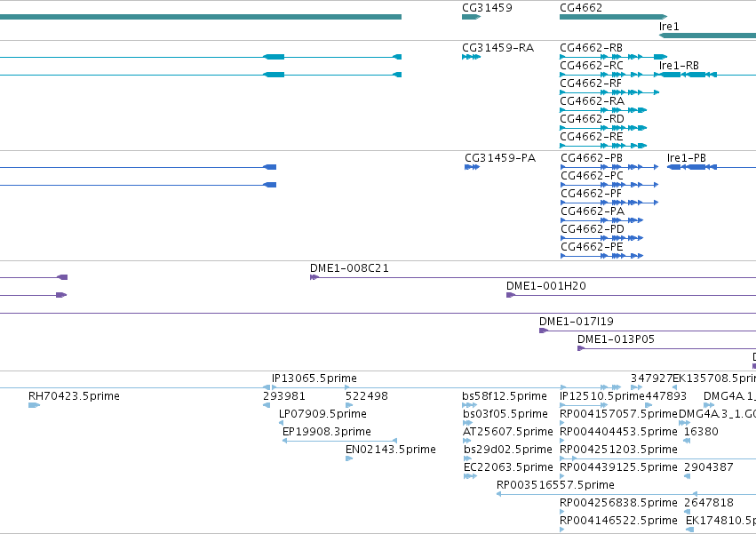Select transcript CG4662-RE

tap(591, 137)
